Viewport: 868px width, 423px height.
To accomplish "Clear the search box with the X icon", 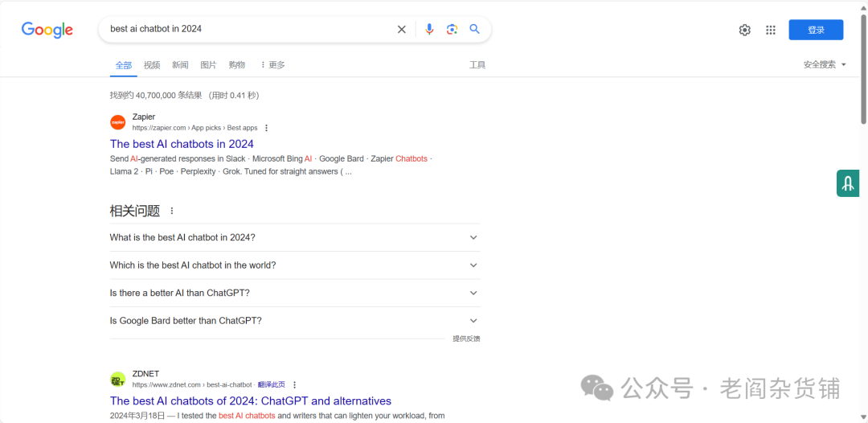I will point(401,29).
